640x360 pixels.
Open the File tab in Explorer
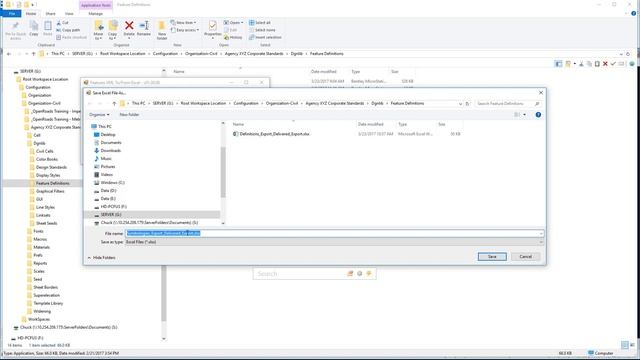[11, 14]
